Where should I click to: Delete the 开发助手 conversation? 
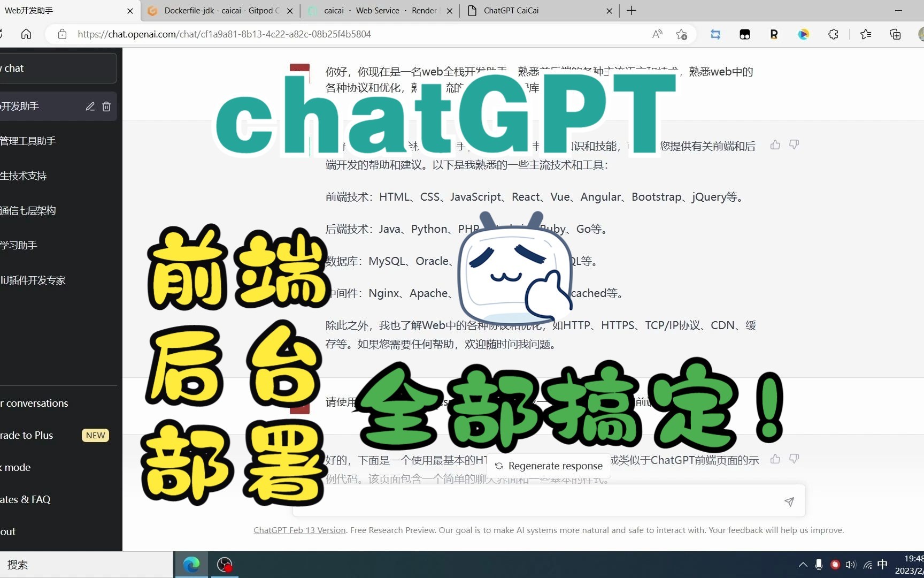tap(106, 107)
